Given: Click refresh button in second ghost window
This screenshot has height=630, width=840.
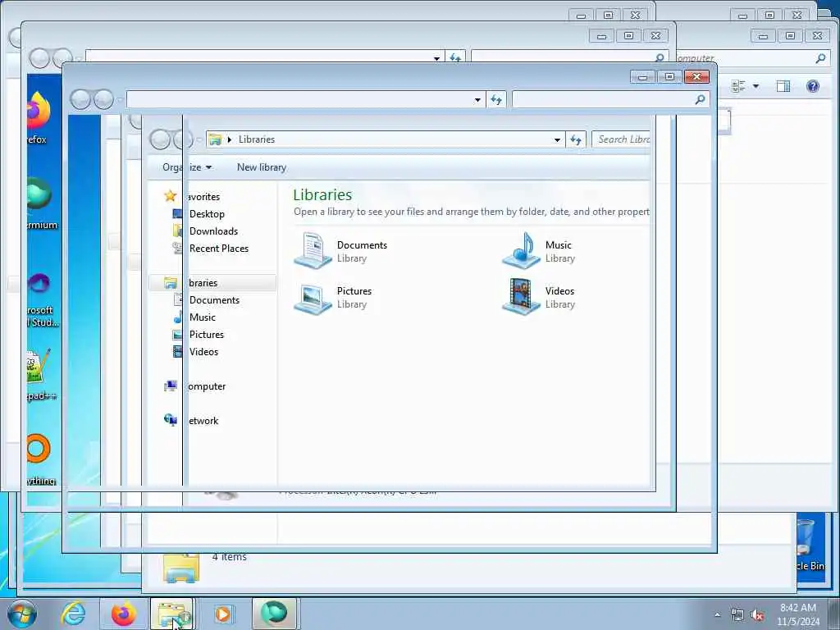Looking at the screenshot, I should coord(455,58).
